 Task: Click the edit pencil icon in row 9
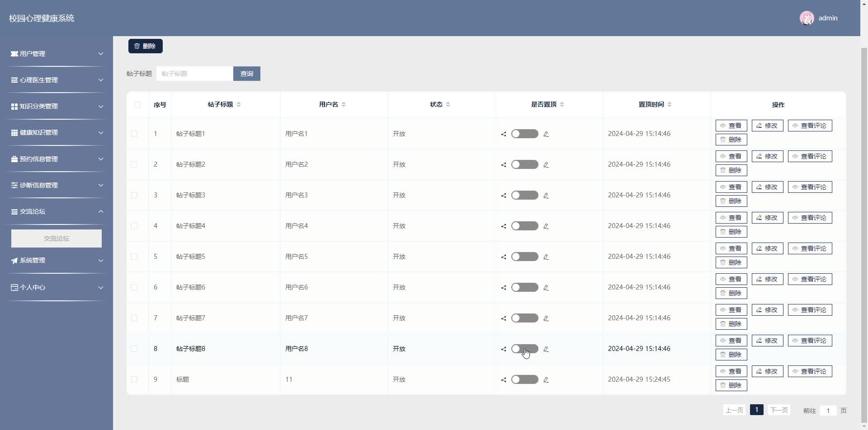click(x=546, y=380)
